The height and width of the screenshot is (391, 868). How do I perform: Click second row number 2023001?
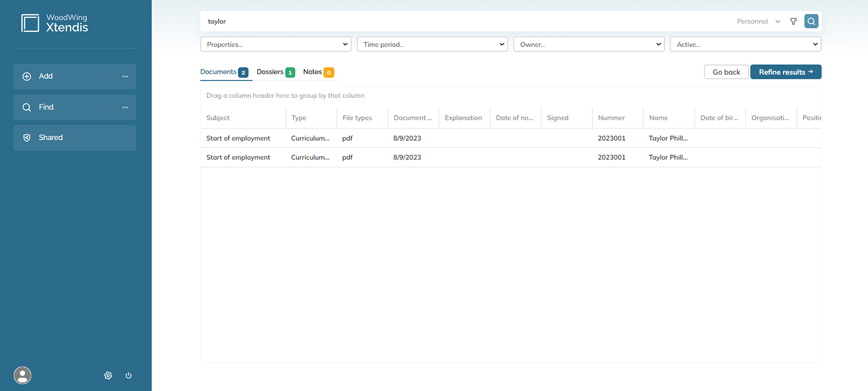pyautogui.click(x=612, y=158)
